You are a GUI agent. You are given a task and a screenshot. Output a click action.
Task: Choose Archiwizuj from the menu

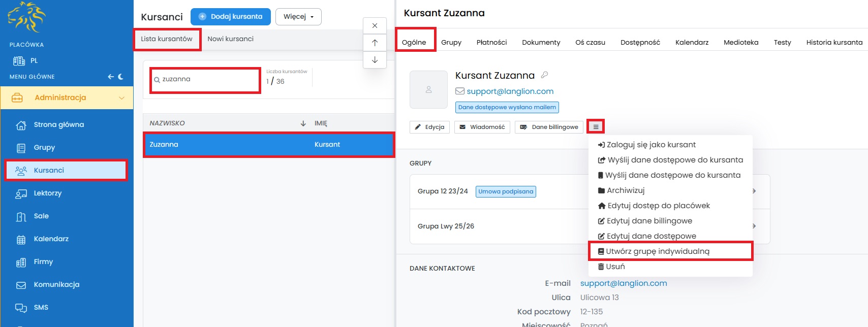click(621, 190)
